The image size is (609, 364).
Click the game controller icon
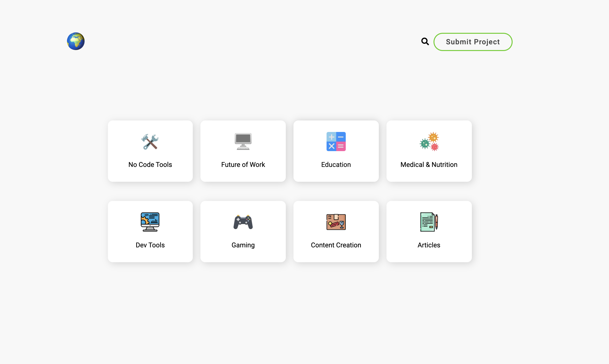243,222
